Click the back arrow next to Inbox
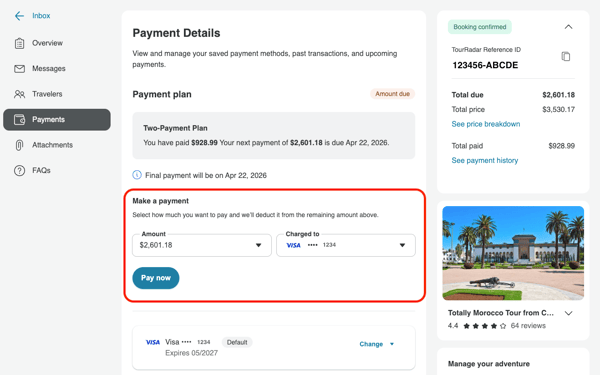Screen dimensions: 600x375 pos(19,16)
